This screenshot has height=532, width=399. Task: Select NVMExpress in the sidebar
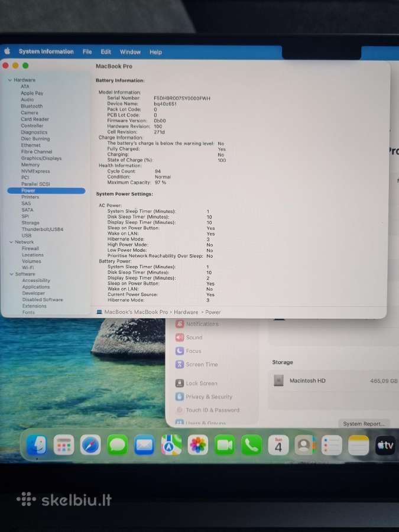click(35, 171)
